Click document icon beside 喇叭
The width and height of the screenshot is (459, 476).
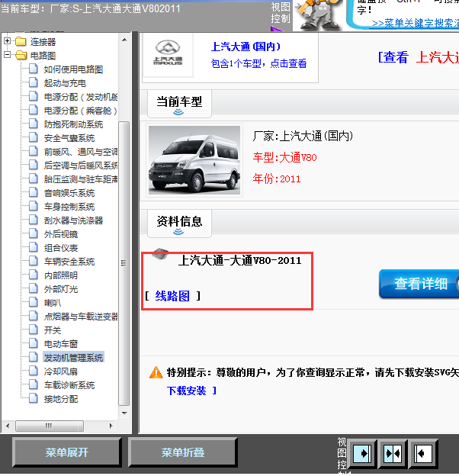point(34,302)
